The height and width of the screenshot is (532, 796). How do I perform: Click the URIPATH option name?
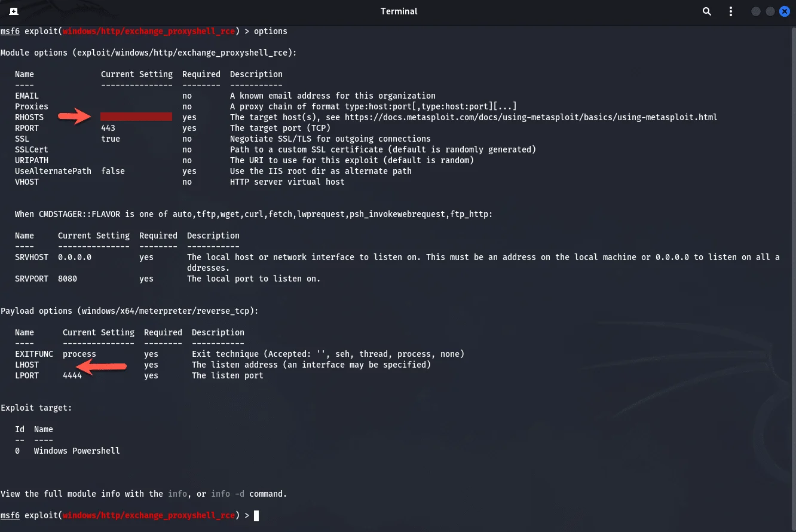[x=32, y=160]
